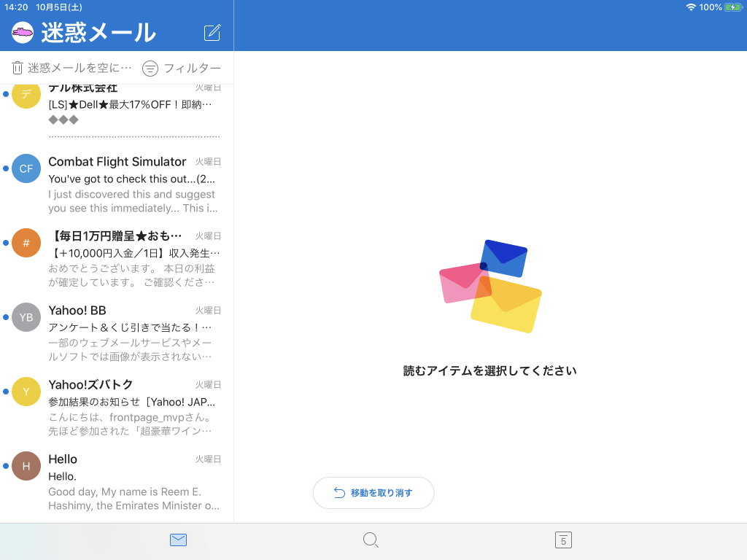Open the Calendar tab
The height and width of the screenshot is (560, 747).
click(x=564, y=540)
